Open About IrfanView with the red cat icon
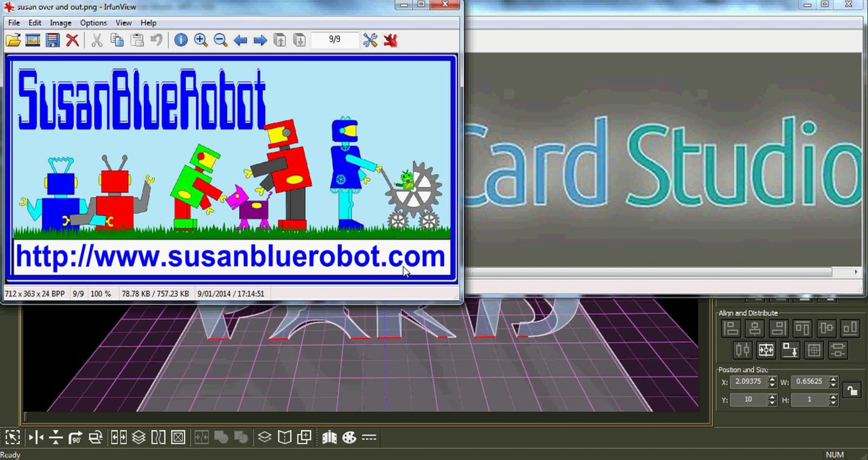 (391, 40)
